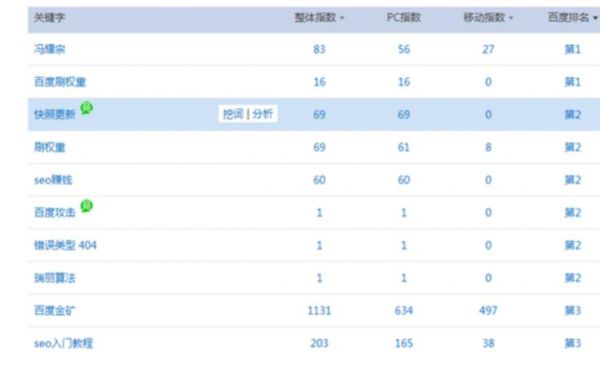The image size is (600, 365).
Task: Open the keyword 百度金矿
Action: (x=55, y=310)
